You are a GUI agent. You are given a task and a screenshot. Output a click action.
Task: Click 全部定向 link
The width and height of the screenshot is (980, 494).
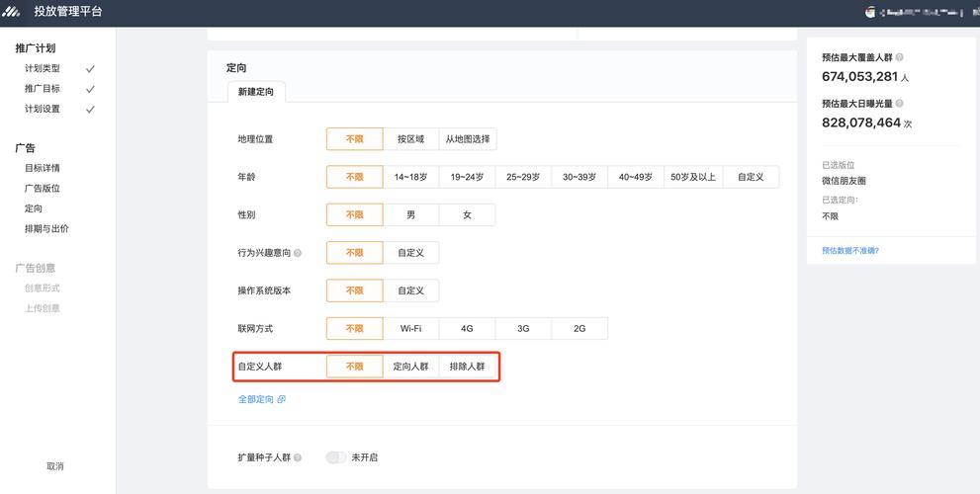pyautogui.click(x=255, y=399)
